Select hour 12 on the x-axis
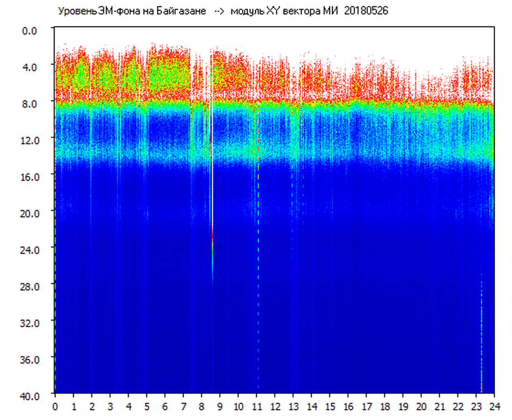 [275, 406]
